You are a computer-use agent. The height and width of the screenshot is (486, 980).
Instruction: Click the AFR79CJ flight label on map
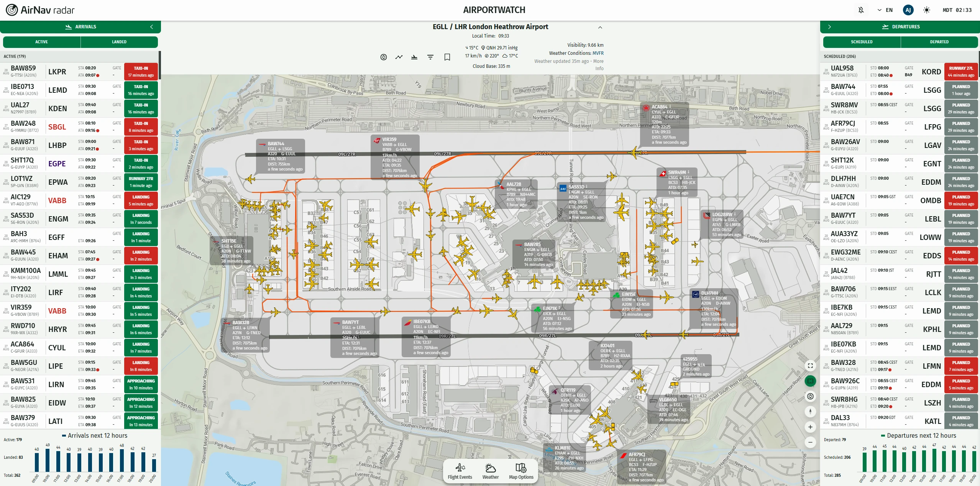(642, 467)
